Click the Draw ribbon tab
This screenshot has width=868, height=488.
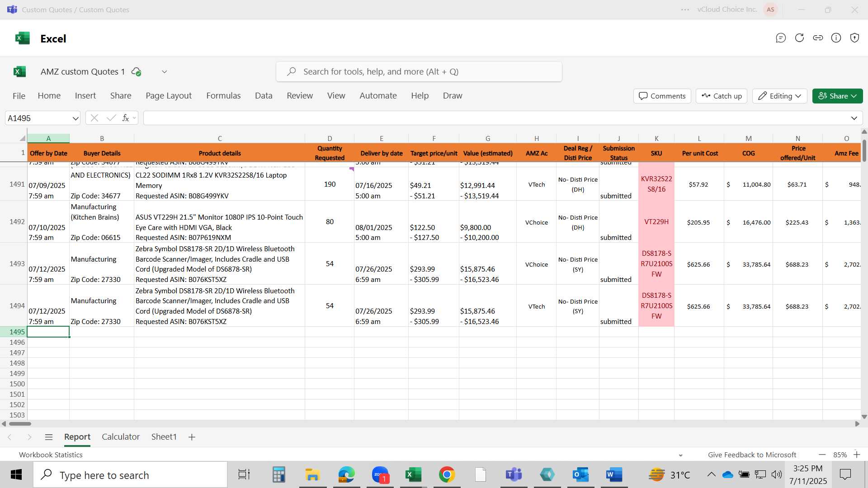click(x=453, y=96)
